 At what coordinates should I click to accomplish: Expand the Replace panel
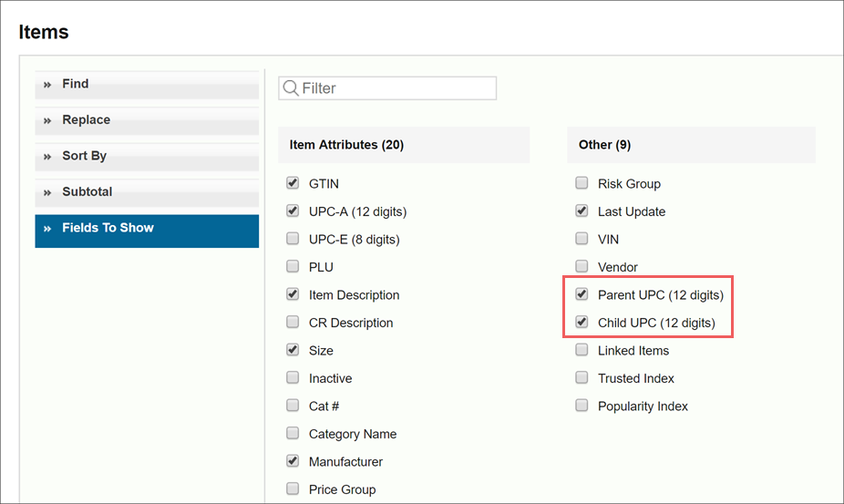[x=147, y=121]
